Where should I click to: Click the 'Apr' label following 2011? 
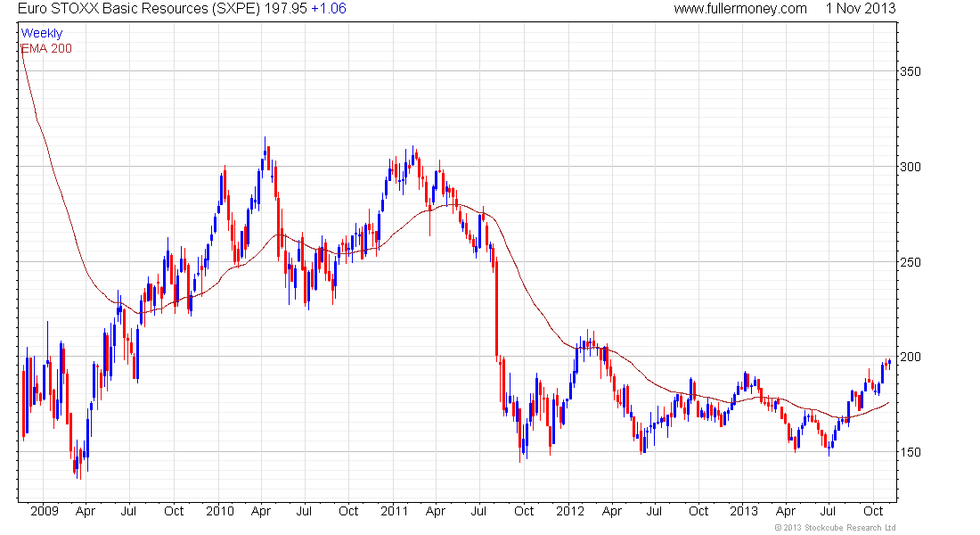coord(435,511)
